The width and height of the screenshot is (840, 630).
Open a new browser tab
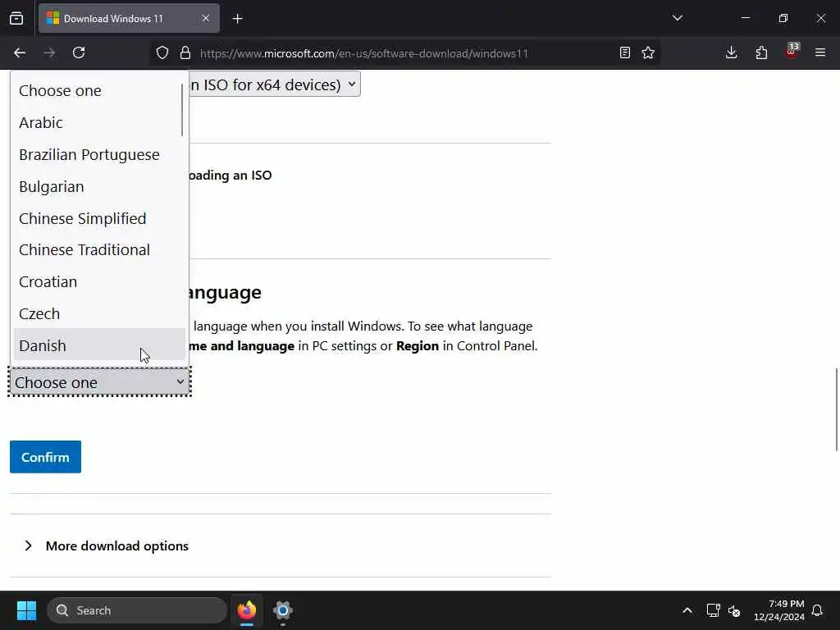click(237, 19)
